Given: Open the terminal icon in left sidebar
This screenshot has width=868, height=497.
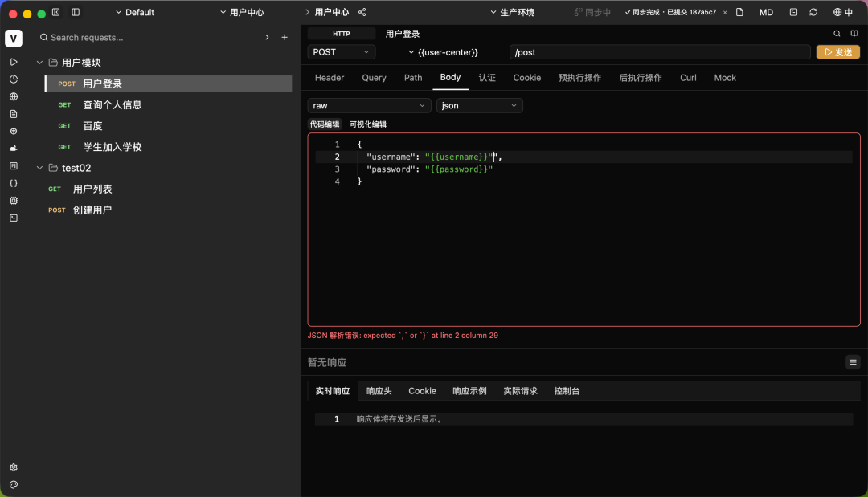Looking at the screenshot, I should (14, 218).
